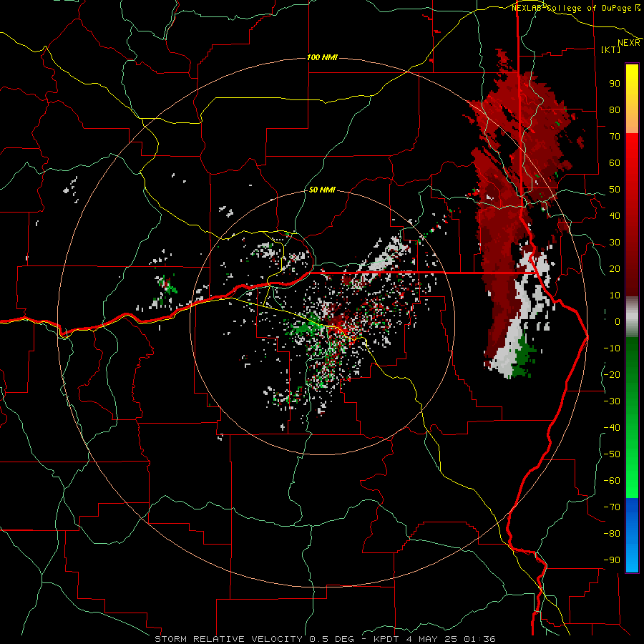
Task: Click the 4 MAY 25 date text
Action: [430, 639]
